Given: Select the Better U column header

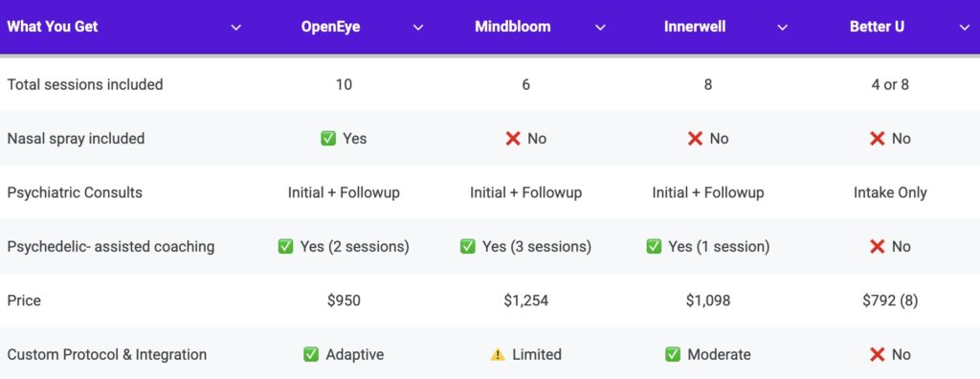Looking at the screenshot, I should tap(877, 27).
